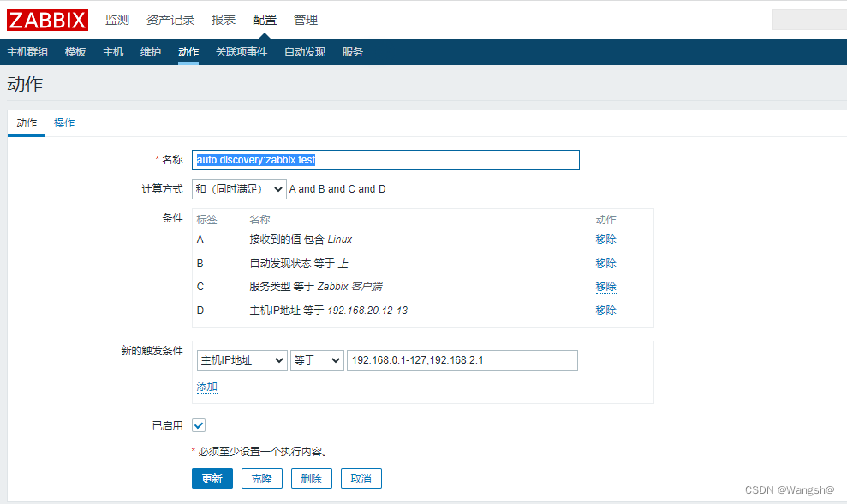Viewport: 847px width, 504px height.
Task: Go to 自动发现 in the submenu
Action: click(x=305, y=52)
